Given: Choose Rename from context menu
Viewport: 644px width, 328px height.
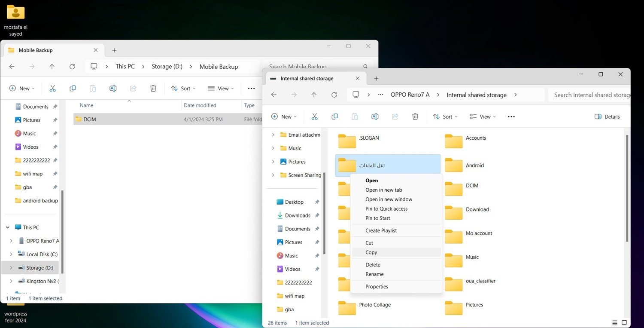Looking at the screenshot, I should coord(396,274).
